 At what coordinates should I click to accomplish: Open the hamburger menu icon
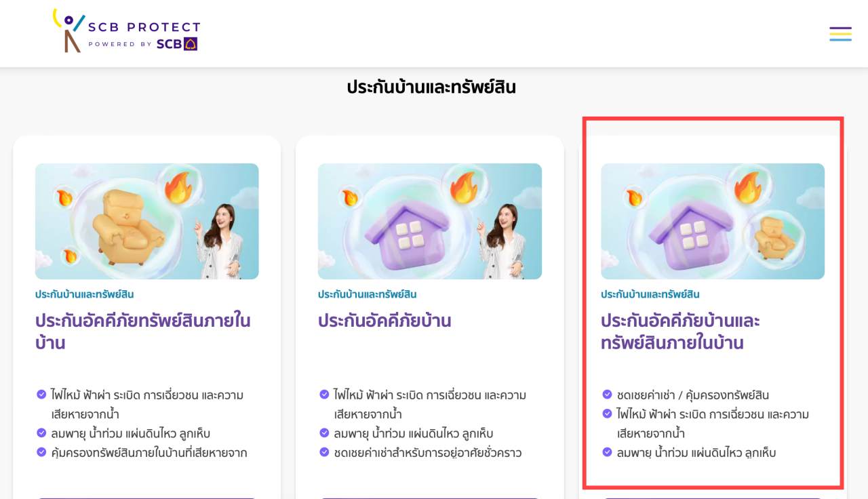point(840,34)
